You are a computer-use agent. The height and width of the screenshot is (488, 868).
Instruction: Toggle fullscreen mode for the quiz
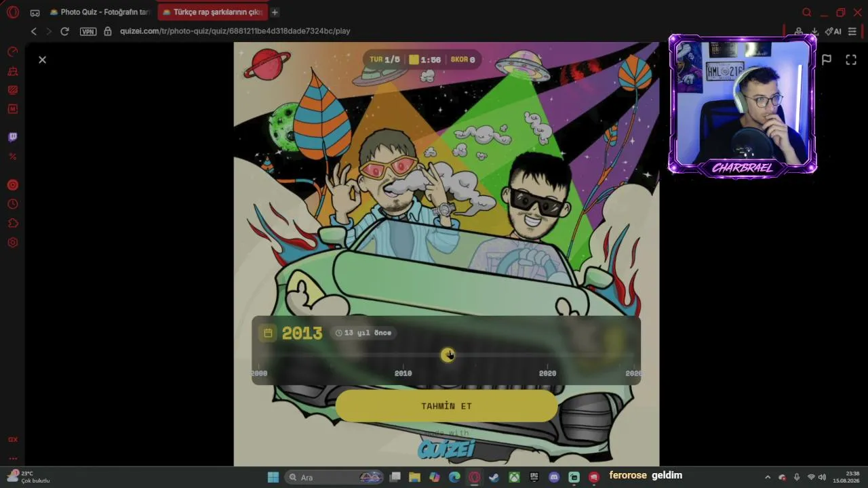851,60
